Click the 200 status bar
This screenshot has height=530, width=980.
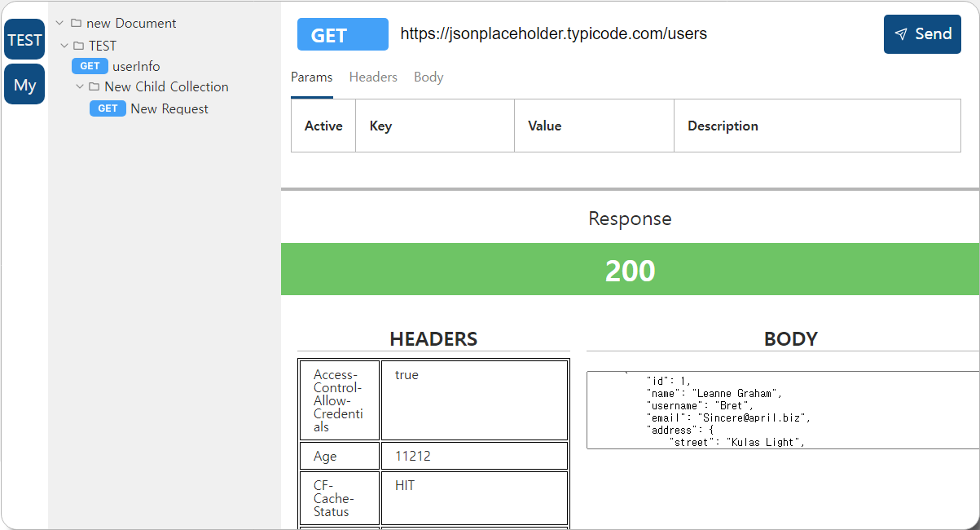[631, 269]
